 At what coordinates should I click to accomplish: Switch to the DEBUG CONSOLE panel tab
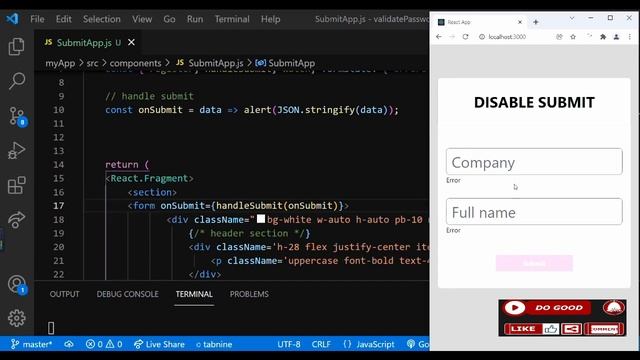(127, 294)
